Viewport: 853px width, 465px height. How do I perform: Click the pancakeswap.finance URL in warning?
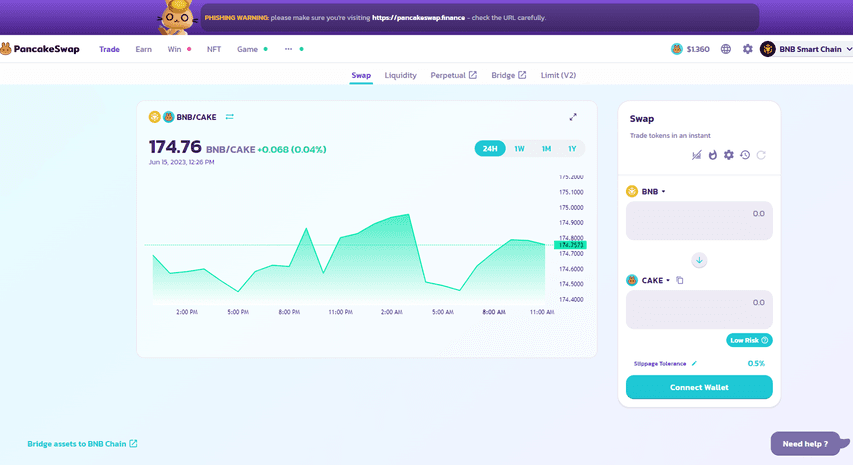click(x=418, y=17)
